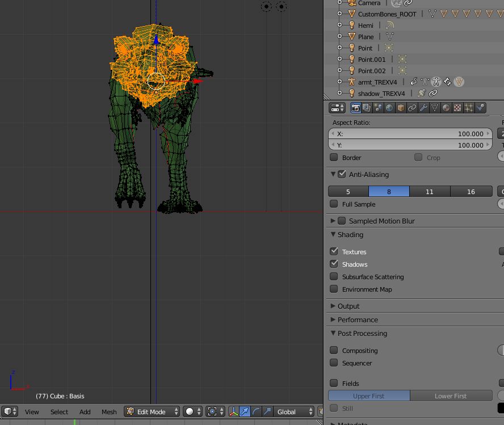Open the Mesh menu
The width and height of the screenshot is (504, 425).
pyautogui.click(x=109, y=411)
